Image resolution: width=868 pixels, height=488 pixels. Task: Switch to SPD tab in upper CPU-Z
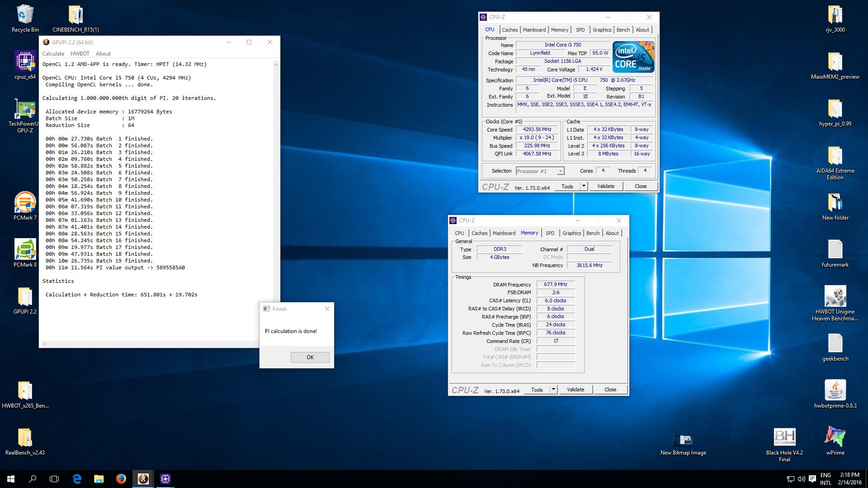click(x=580, y=30)
